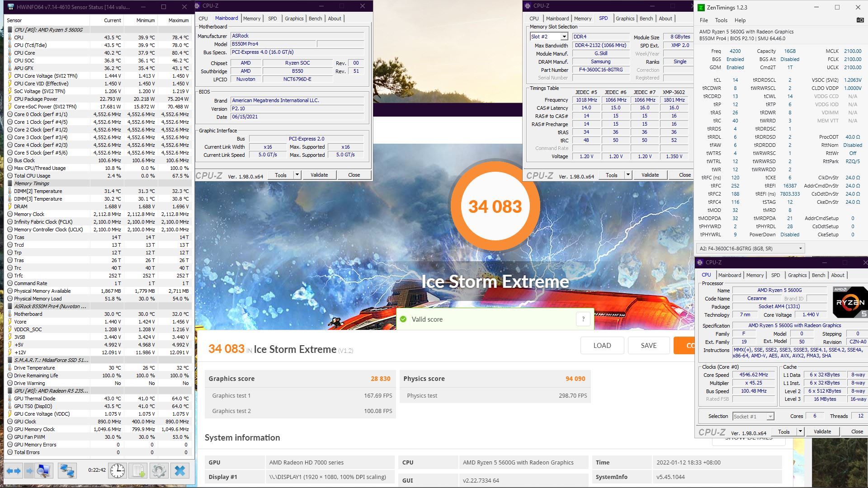Click the B550M Pro4 model field

click(273, 44)
